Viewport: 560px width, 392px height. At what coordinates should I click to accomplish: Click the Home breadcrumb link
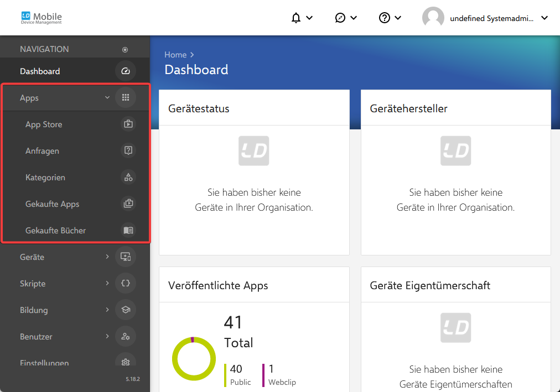pyautogui.click(x=175, y=55)
